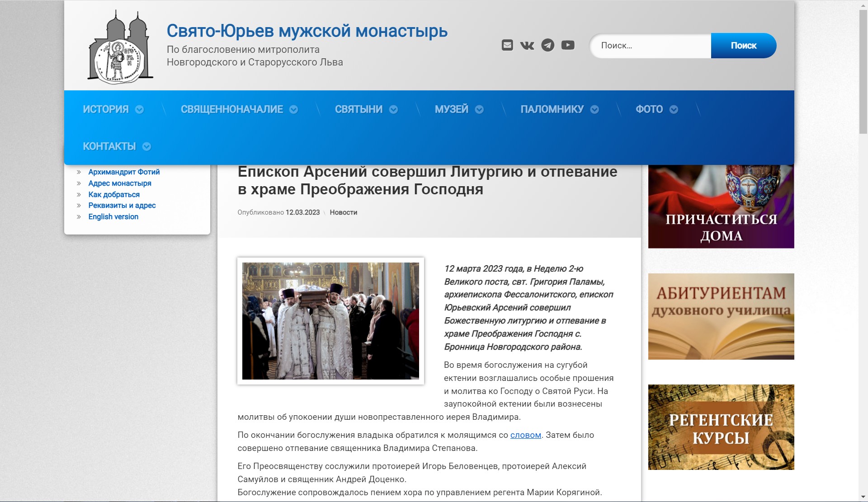Click the publication date 12.03.2023
Screen dimensions: 868x502
click(302, 212)
